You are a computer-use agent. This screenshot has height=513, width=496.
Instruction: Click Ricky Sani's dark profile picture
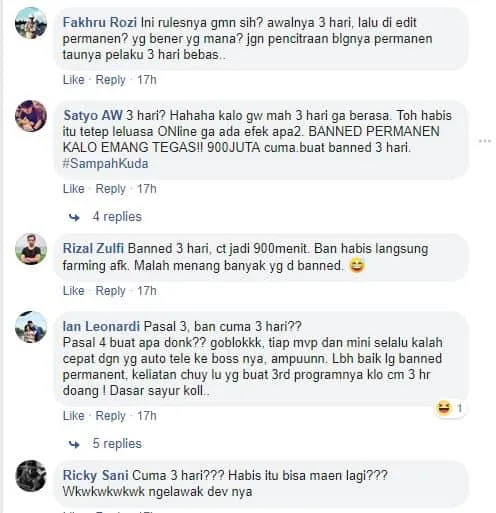click(x=31, y=476)
